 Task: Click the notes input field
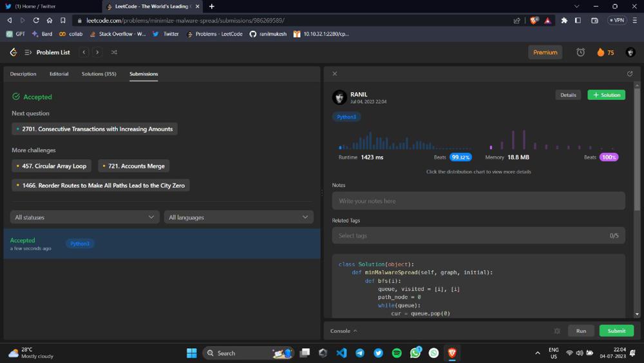478,201
